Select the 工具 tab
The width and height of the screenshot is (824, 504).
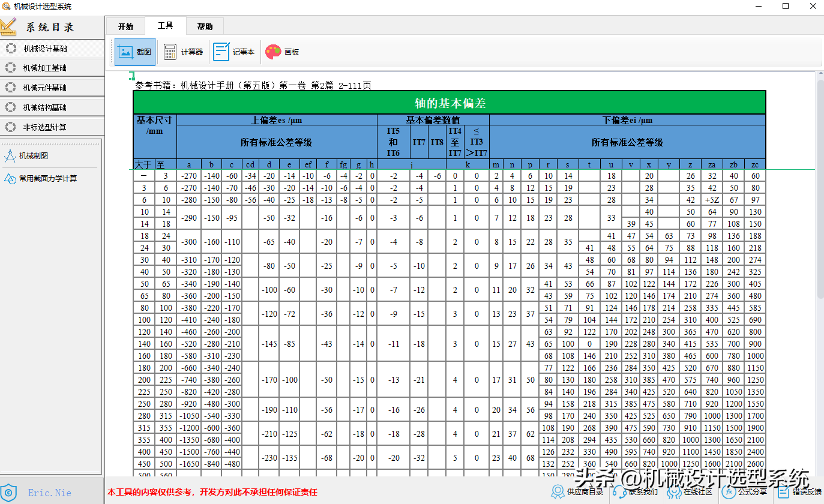pos(165,26)
